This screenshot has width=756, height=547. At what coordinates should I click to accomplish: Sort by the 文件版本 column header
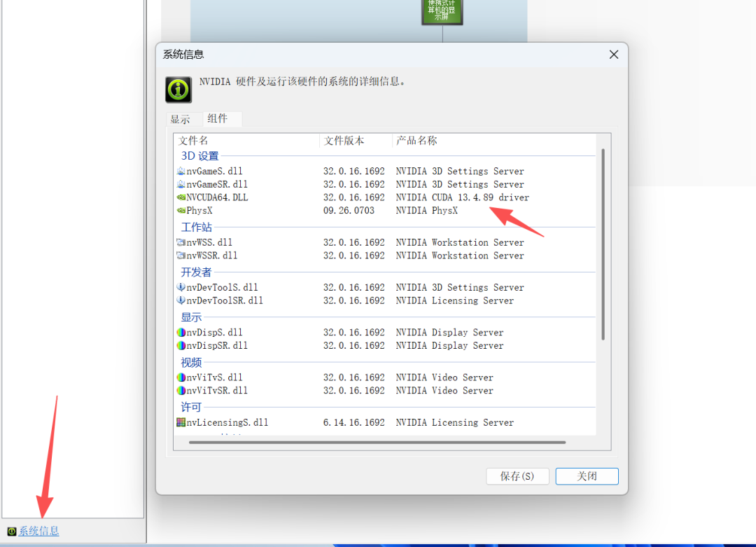(356, 140)
